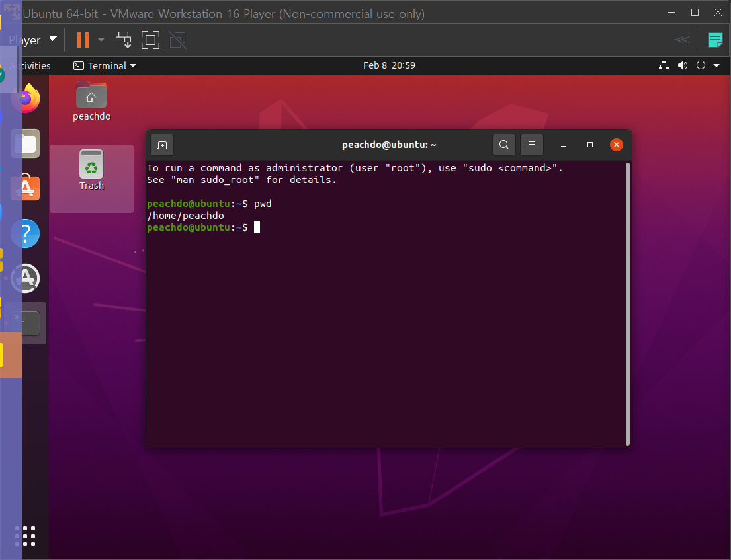Minimize the VMware Player window
This screenshot has width=731, height=560.
672,13
